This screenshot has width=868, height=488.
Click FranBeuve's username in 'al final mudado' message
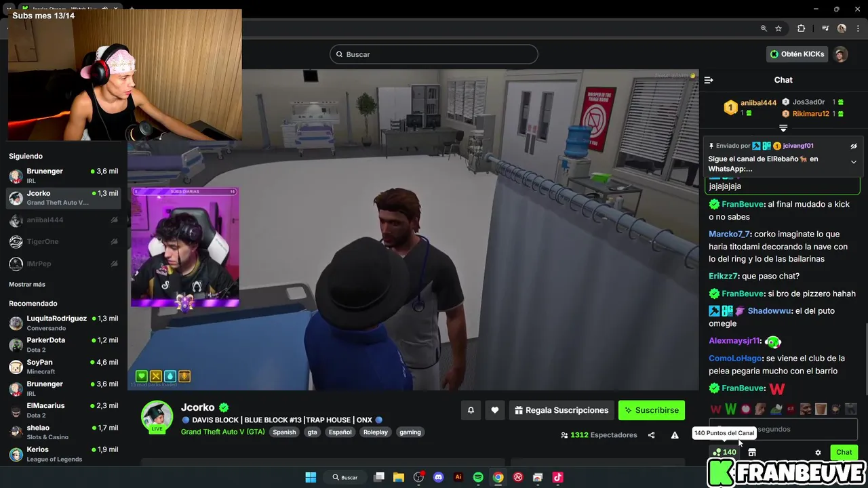tap(743, 204)
